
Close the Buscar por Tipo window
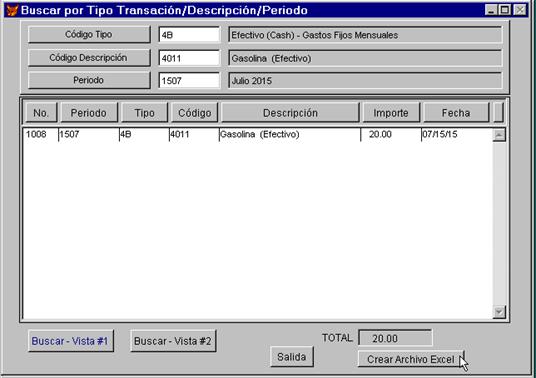[520, 10]
